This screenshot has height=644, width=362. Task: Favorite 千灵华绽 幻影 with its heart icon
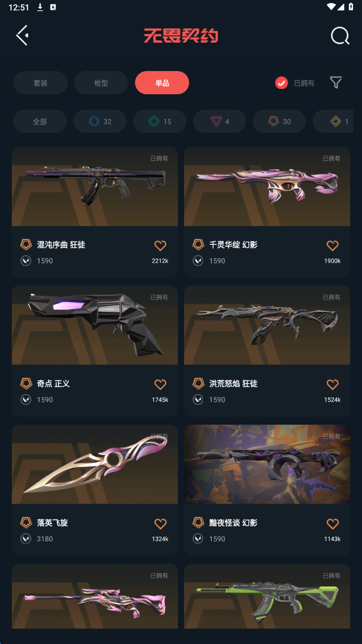click(x=333, y=245)
